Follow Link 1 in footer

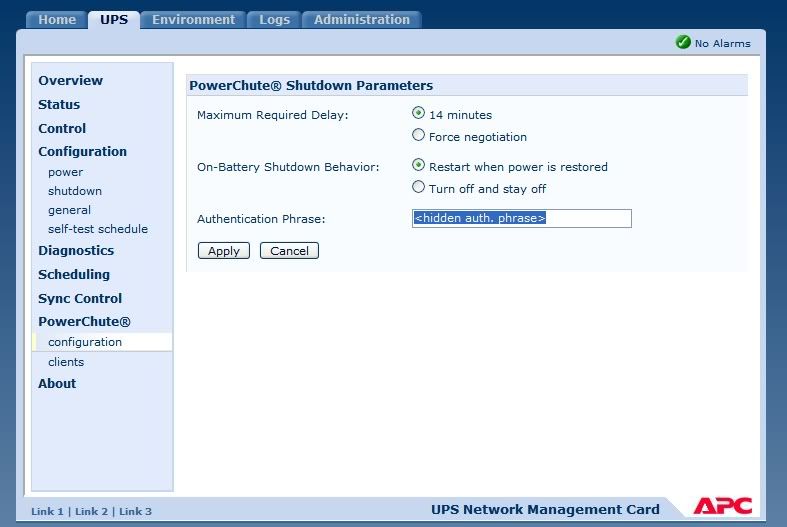click(47, 511)
